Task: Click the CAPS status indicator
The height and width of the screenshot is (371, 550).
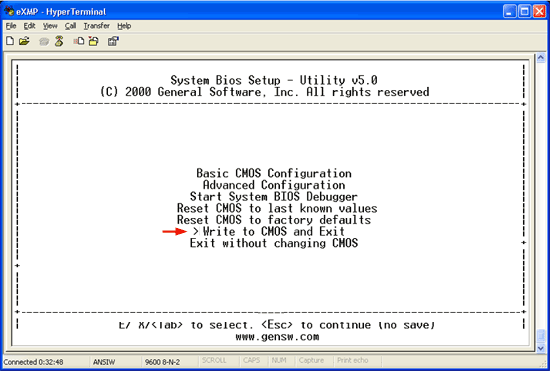Action: tap(251, 360)
